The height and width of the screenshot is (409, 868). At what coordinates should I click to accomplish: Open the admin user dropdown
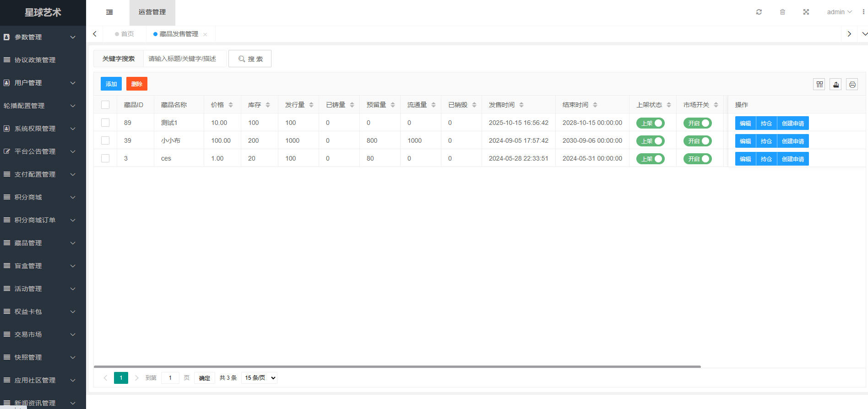click(839, 12)
